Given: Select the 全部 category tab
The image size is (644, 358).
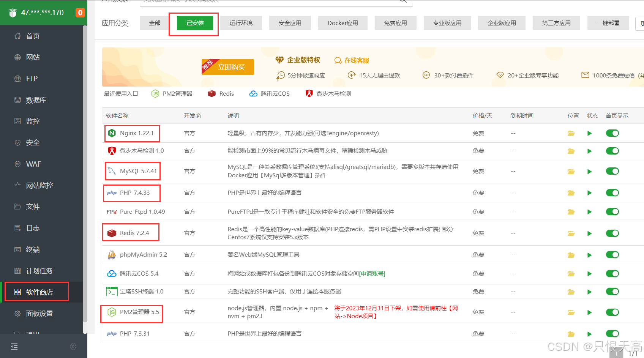Looking at the screenshot, I should 155,23.
